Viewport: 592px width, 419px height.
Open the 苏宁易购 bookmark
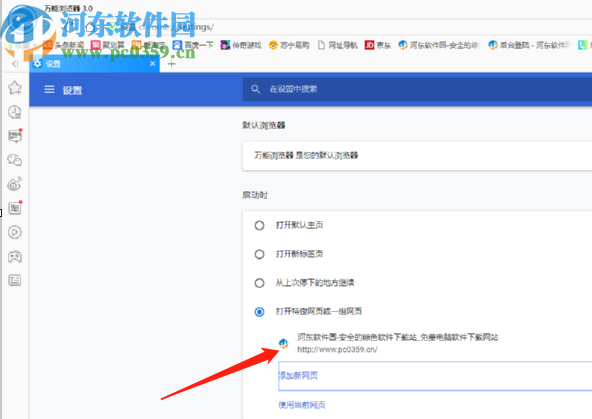[x=289, y=45]
